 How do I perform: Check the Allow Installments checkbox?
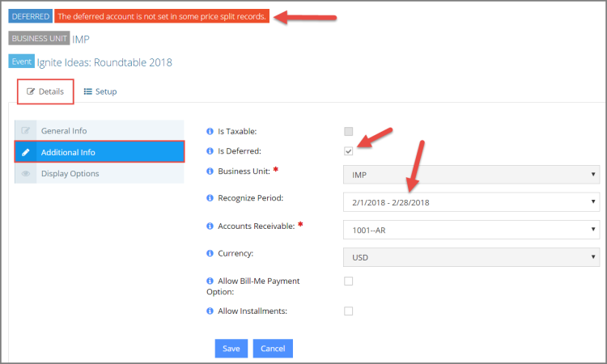(348, 311)
